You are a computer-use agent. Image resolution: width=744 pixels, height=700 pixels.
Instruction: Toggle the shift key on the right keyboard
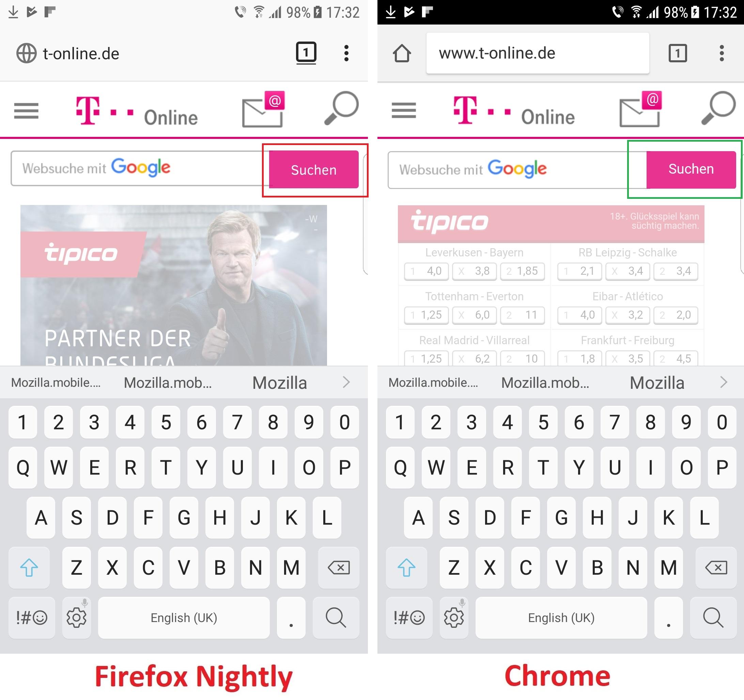click(406, 568)
